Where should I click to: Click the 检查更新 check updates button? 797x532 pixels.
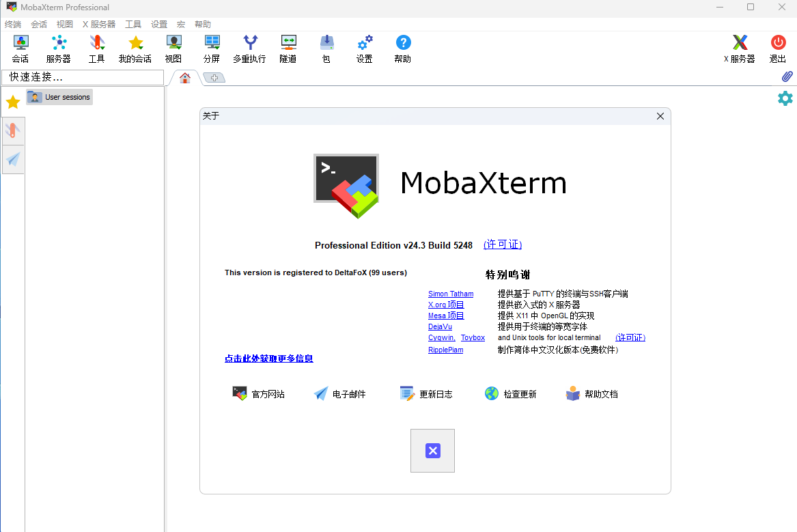tap(510, 394)
